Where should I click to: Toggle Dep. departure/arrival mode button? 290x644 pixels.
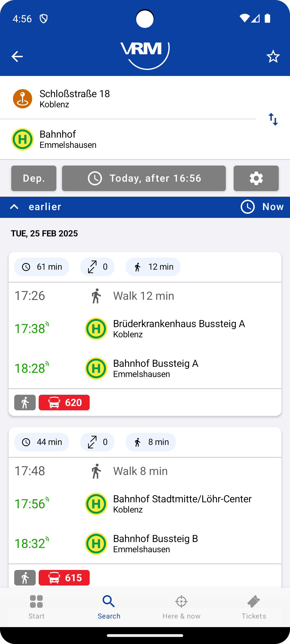pyautogui.click(x=34, y=178)
